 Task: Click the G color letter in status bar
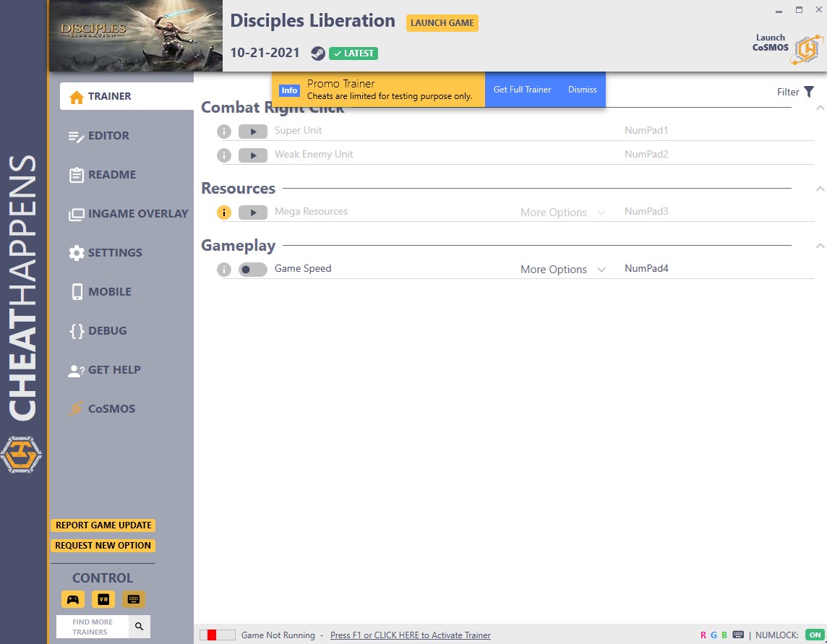[x=714, y=635]
